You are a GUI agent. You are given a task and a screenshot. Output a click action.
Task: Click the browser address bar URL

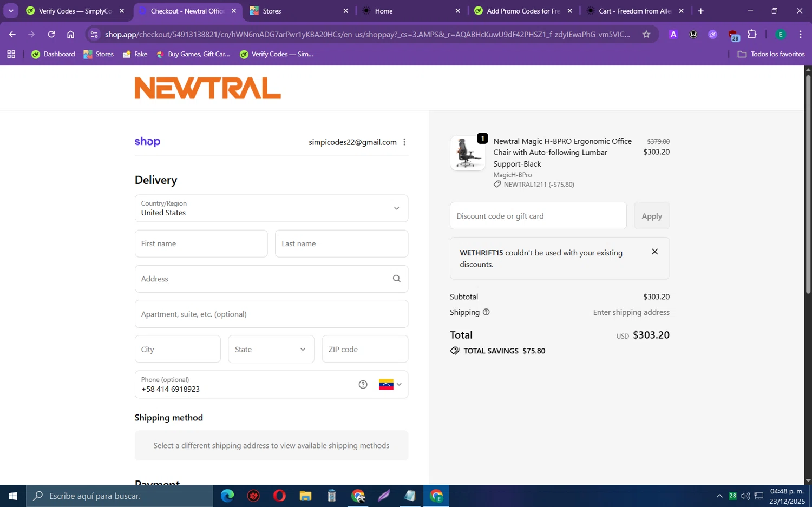(x=367, y=34)
